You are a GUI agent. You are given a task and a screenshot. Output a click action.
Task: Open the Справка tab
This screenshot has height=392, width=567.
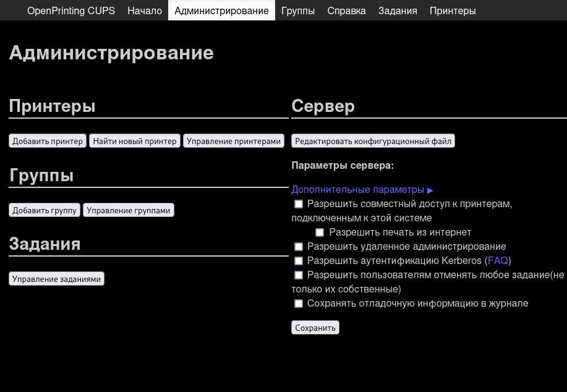point(346,11)
